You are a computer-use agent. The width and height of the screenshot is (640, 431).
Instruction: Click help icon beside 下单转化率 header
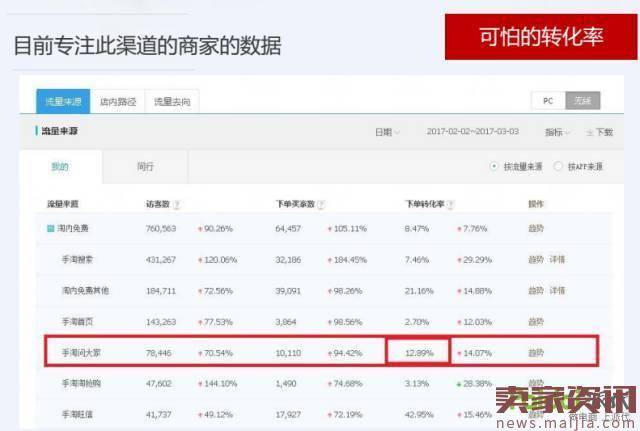pos(451,204)
